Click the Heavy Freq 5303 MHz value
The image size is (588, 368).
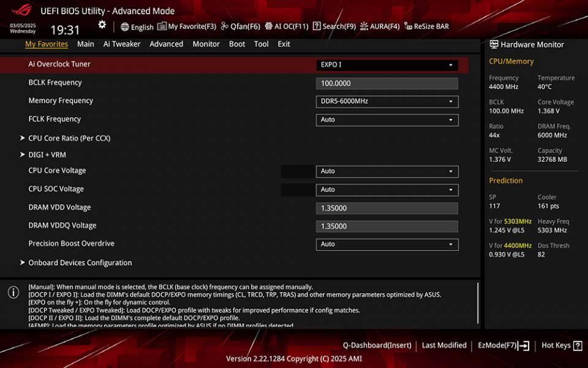[x=552, y=230]
